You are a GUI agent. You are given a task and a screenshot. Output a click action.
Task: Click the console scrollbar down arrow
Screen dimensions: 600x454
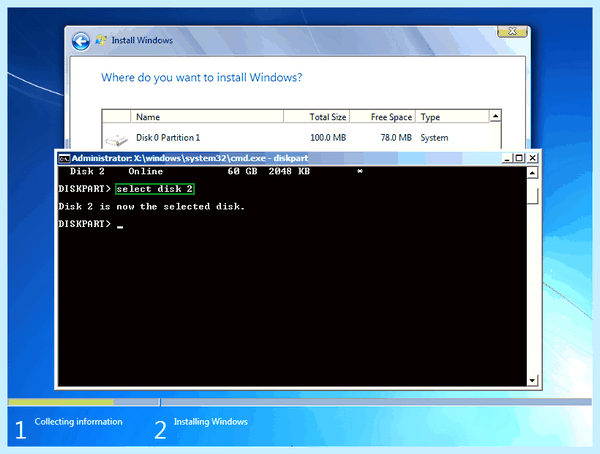(x=532, y=380)
